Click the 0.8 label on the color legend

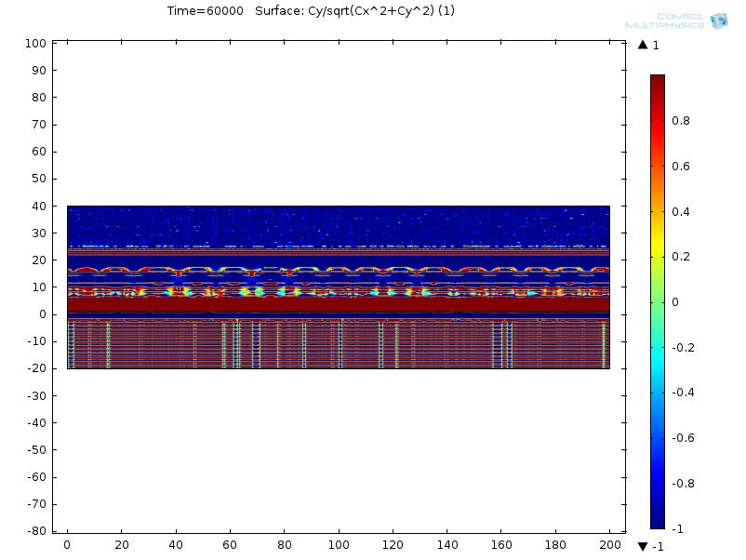681,121
